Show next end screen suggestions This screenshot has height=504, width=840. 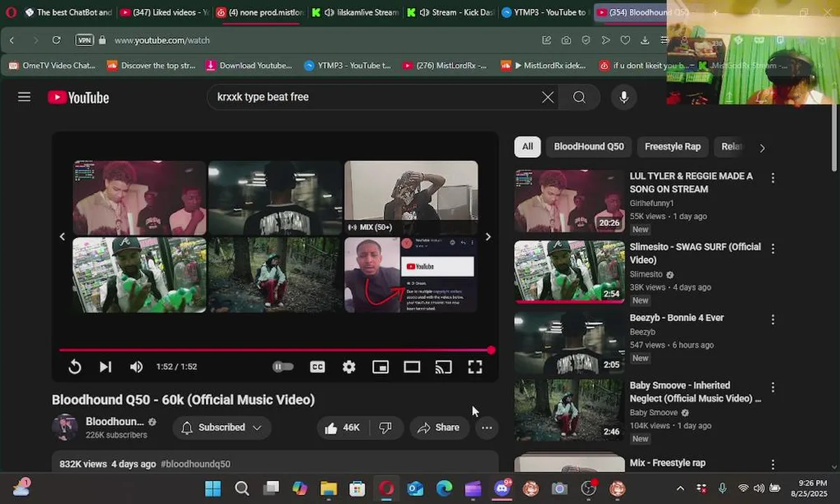coord(488,237)
